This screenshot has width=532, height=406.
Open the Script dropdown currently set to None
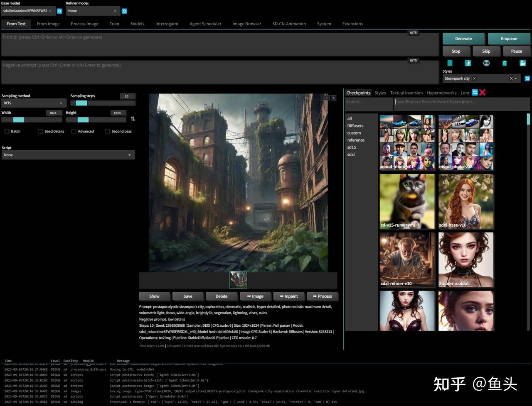(x=68, y=154)
